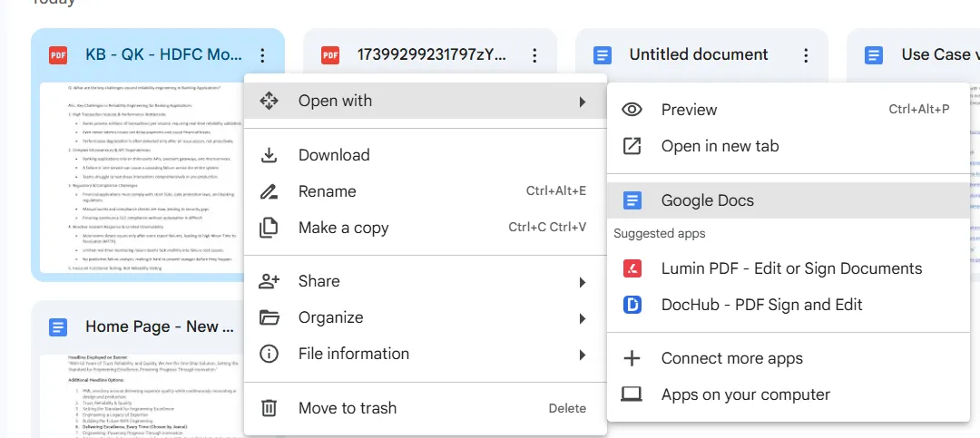Image resolution: width=980 pixels, height=438 pixels.
Task: Select Make a copy menu entry
Action: [x=425, y=228]
